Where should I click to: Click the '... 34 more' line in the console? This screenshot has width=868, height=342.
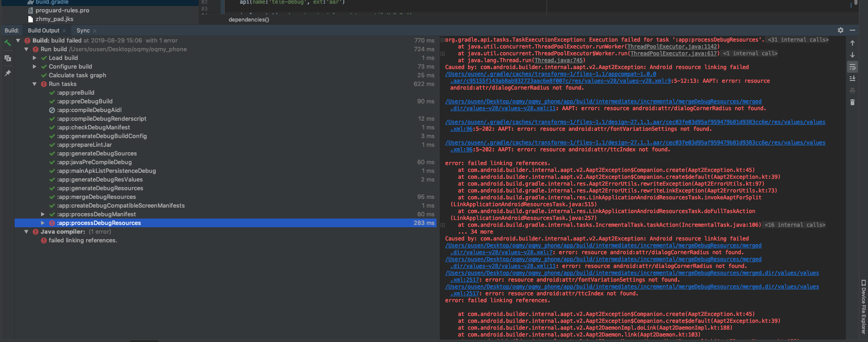tap(475, 232)
